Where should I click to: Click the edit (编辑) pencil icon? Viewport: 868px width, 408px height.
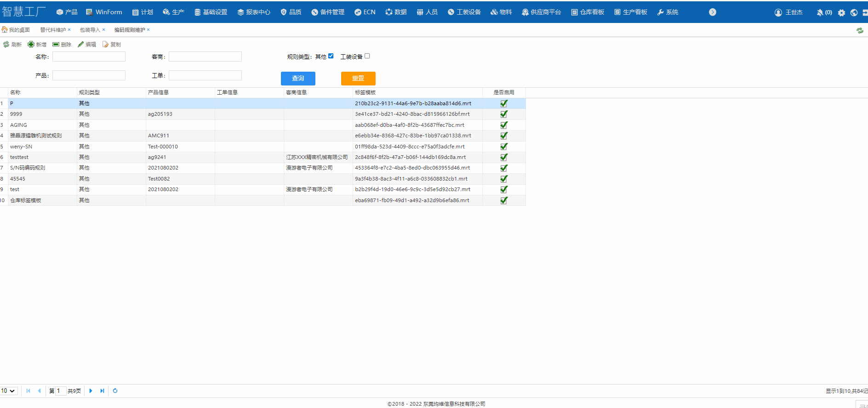[x=81, y=45]
